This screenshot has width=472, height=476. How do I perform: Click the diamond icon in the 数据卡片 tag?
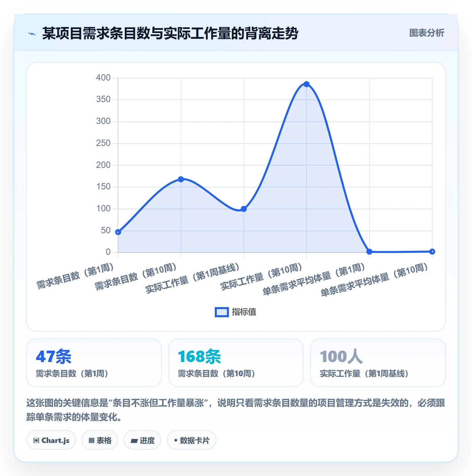click(176, 440)
